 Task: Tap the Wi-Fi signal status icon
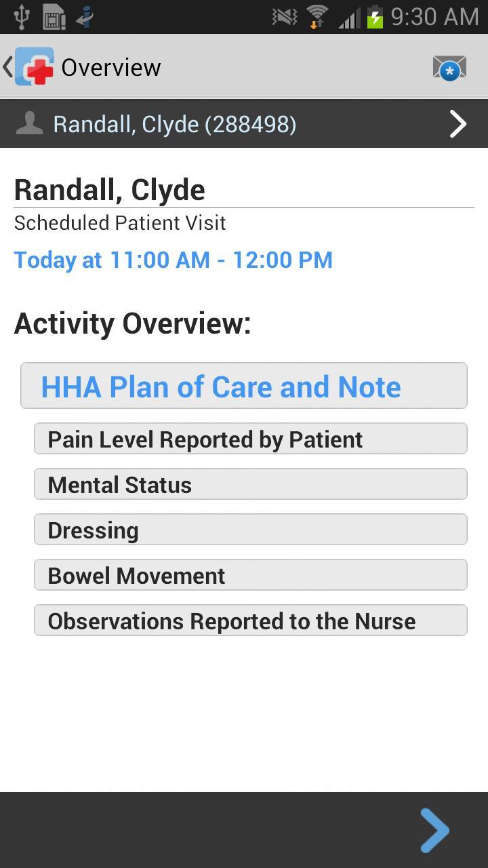[x=317, y=16]
